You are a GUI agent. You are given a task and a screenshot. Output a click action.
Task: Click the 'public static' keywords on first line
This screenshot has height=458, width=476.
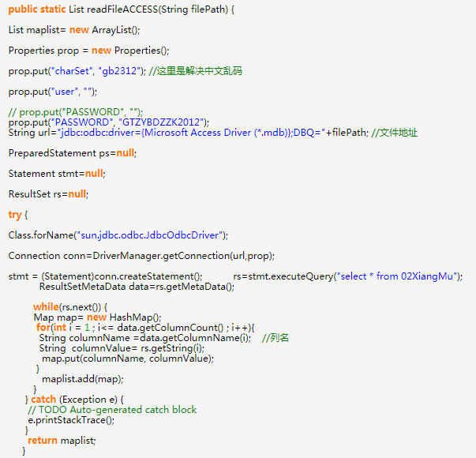coord(43,9)
